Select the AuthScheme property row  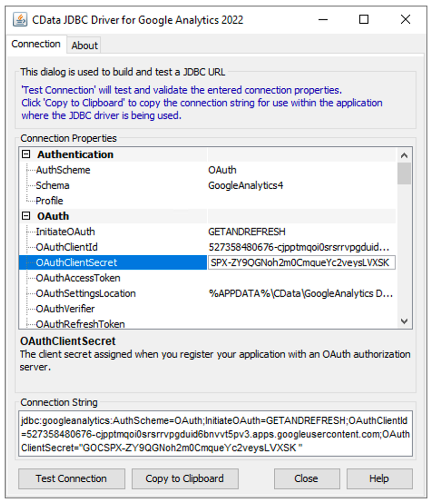[x=63, y=170]
